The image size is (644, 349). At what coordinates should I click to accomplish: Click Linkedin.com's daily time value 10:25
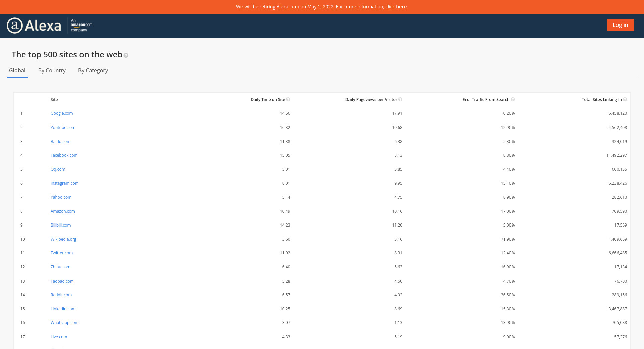click(285, 309)
